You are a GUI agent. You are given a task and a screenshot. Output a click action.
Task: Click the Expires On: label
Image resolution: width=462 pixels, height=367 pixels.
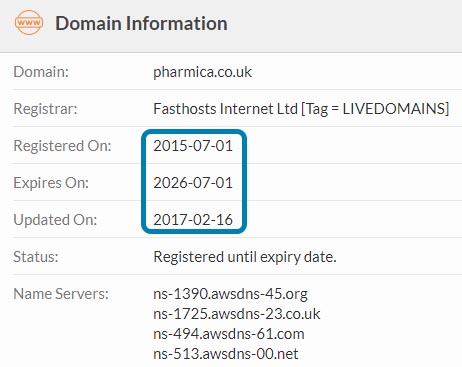click(x=51, y=183)
